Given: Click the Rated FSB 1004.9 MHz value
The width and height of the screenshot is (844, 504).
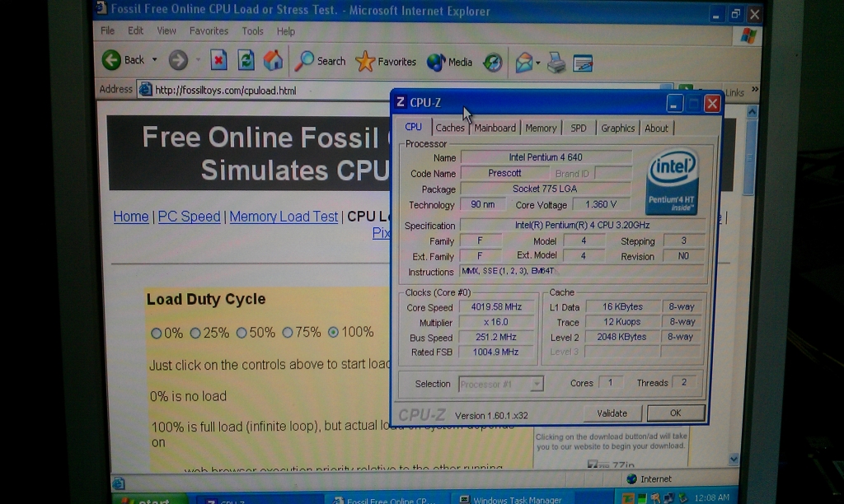Looking at the screenshot, I should (x=496, y=352).
